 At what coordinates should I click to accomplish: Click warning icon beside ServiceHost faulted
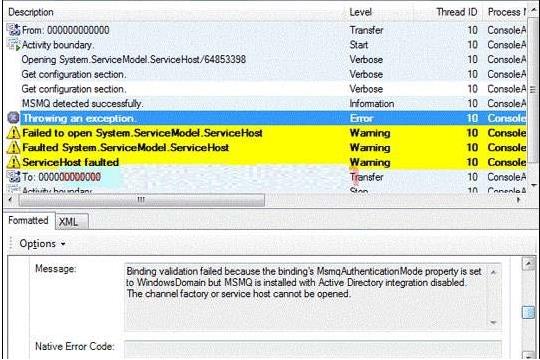tap(13, 162)
